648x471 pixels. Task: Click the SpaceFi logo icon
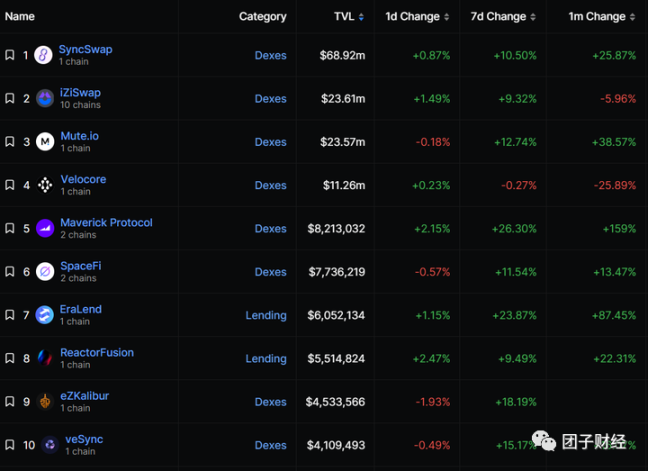click(x=45, y=271)
